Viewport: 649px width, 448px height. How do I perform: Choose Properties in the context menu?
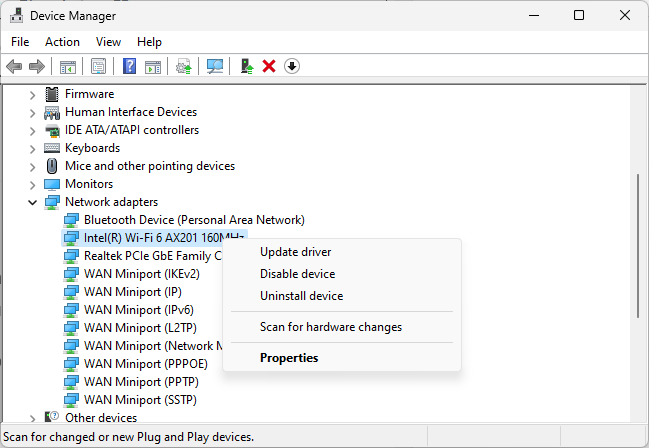tap(289, 358)
